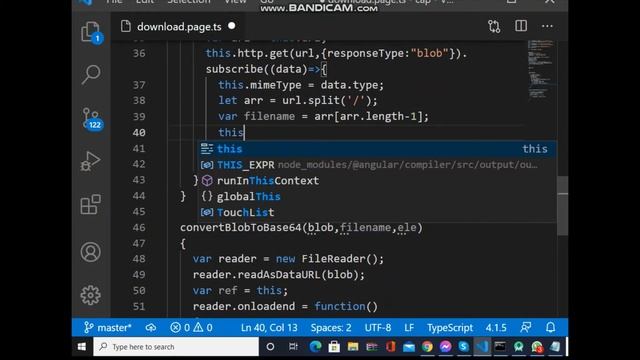This screenshot has height=360, width=640.
Task: Open Cortana circle on taskbar
Action: [x=270, y=347]
